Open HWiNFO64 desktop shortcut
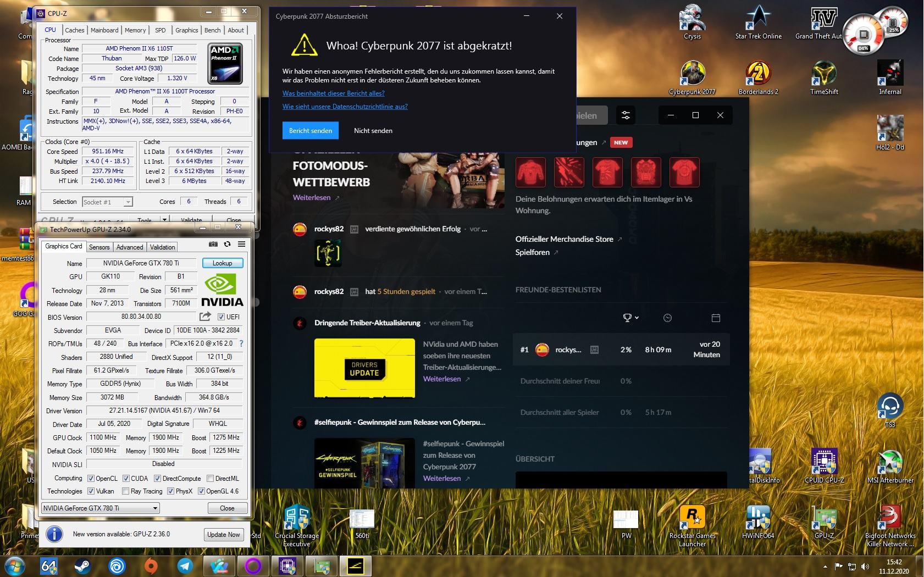The image size is (924, 577). (758, 521)
